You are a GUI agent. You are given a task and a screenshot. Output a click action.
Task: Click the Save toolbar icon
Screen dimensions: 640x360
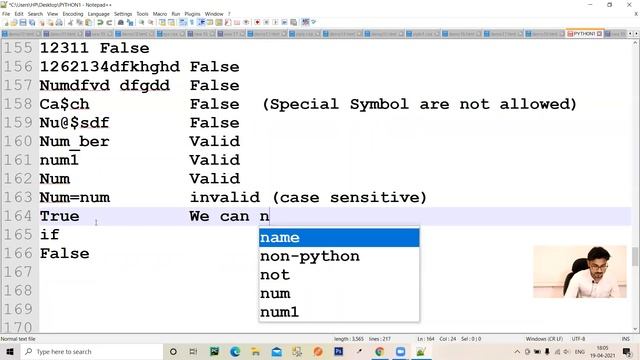(23, 22)
